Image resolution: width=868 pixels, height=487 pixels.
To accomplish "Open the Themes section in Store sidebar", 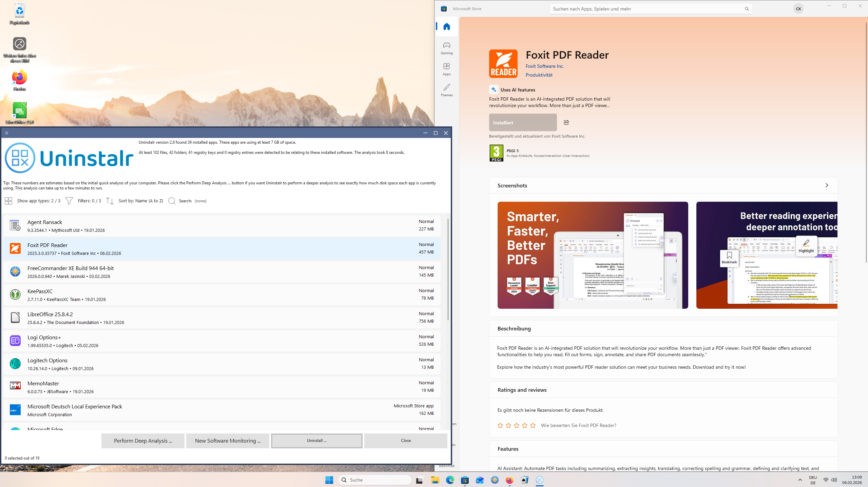I will pos(446,90).
